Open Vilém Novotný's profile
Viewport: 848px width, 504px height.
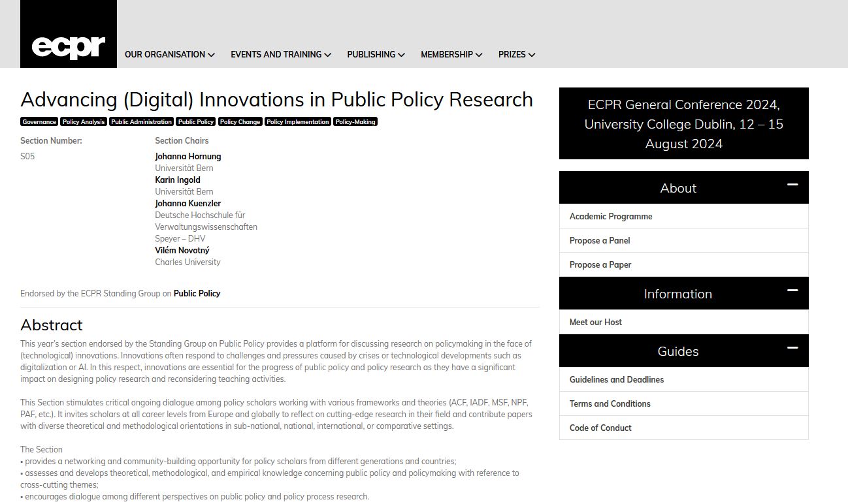[182, 251]
